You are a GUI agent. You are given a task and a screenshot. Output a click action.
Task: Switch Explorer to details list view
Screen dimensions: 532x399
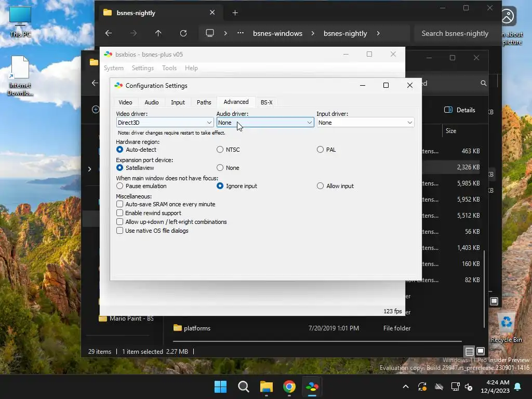pos(469,351)
